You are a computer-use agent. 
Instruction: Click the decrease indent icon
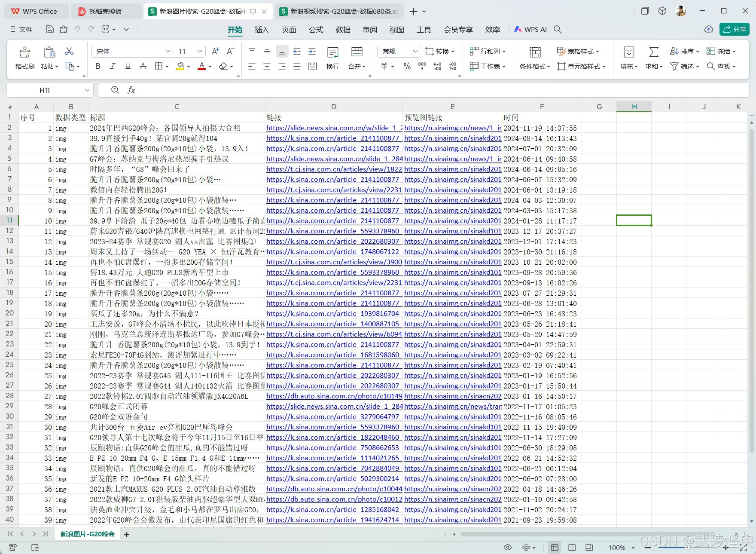tap(297, 51)
